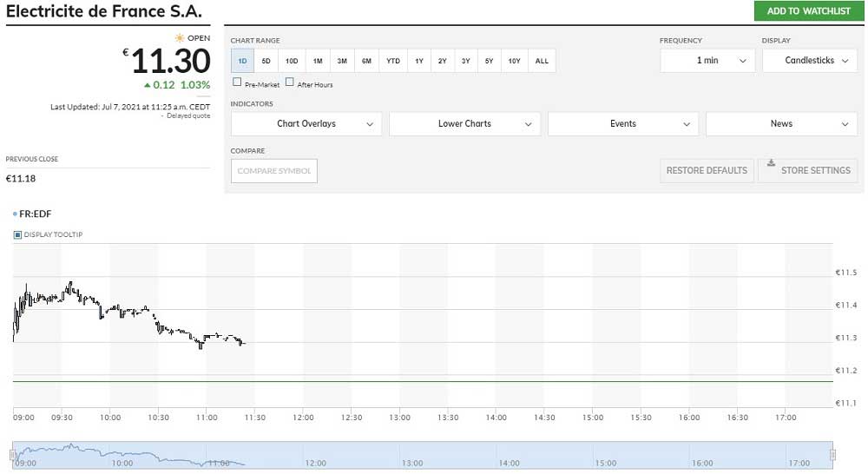Select the 1Y chart range

[419, 61]
